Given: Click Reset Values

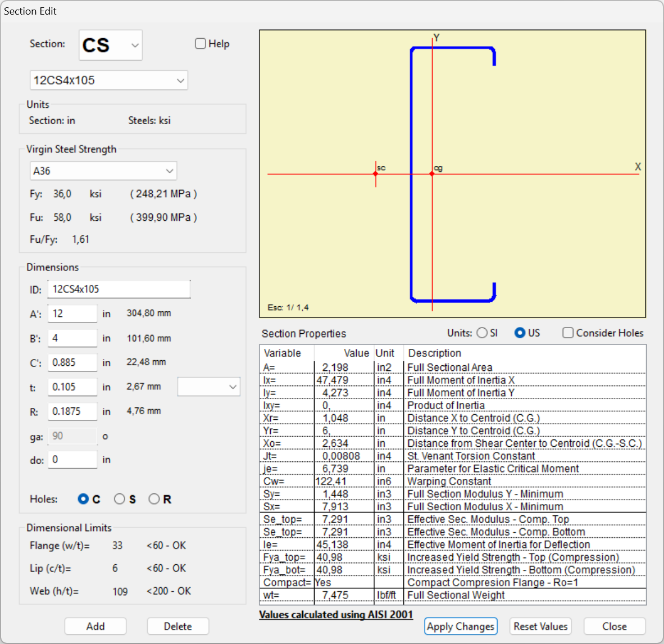Looking at the screenshot, I should click(x=540, y=626).
